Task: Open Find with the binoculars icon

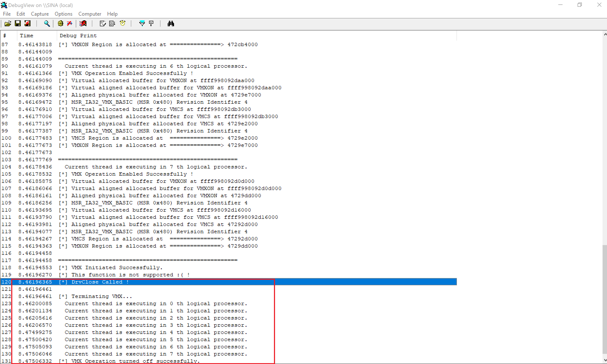Action: click(x=171, y=23)
